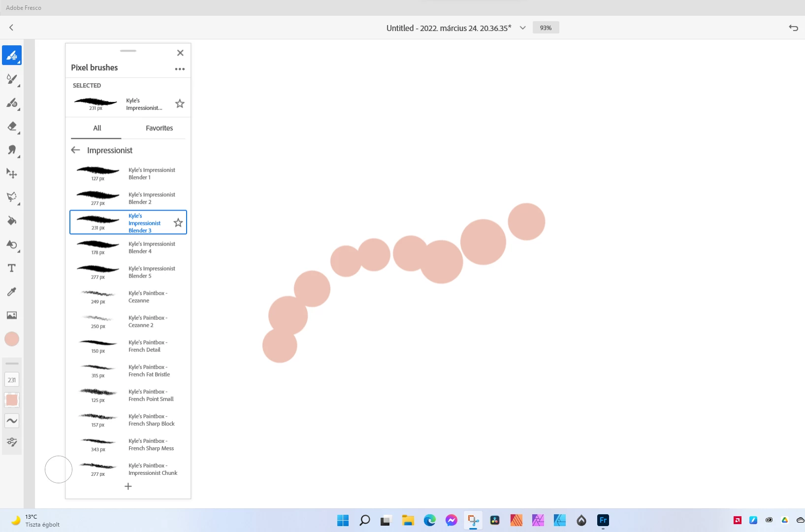Image resolution: width=805 pixels, height=532 pixels.
Task: Select Kyle's Impressionist Blender 5 brush
Action: point(128,272)
